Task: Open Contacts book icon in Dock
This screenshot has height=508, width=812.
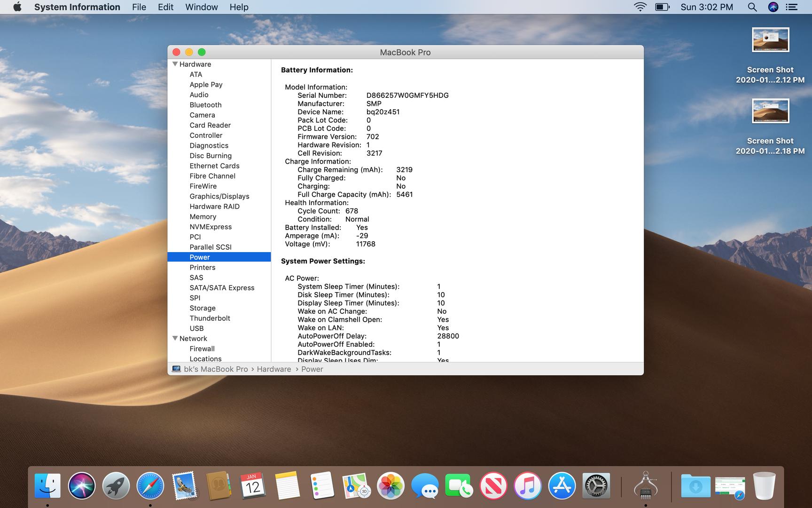Action: coord(219,486)
